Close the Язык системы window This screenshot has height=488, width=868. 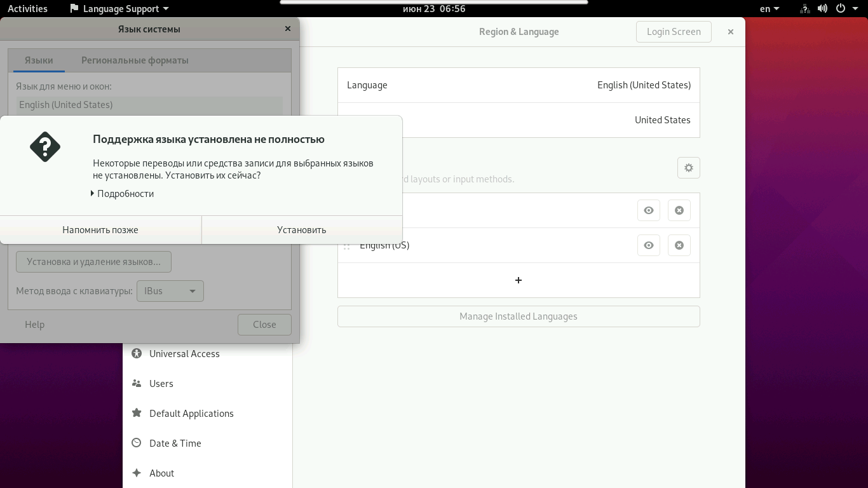pos(288,29)
